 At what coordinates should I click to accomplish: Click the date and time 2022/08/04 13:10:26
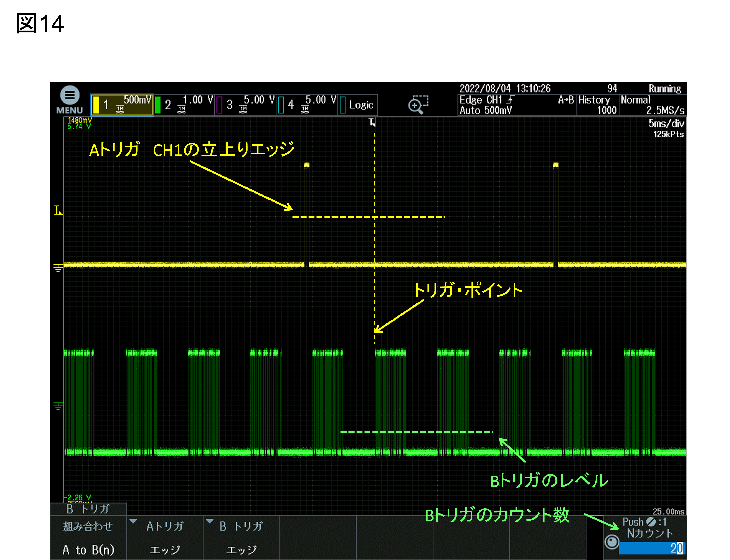pyautogui.click(x=505, y=89)
